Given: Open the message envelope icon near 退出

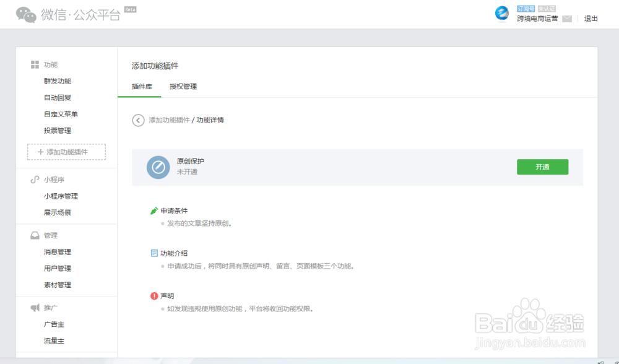Looking at the screenshot, I should 566,19.
